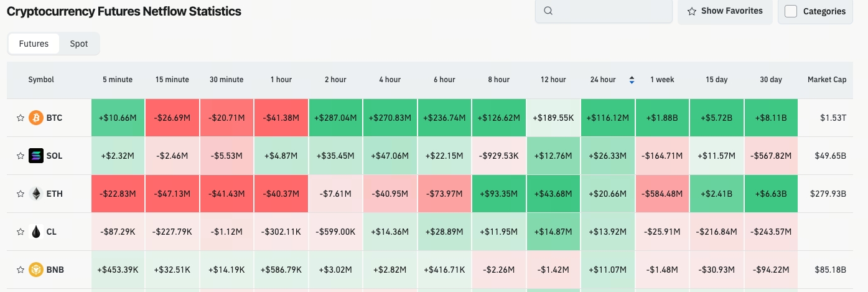
Task: Show Favorites only
Action: (x=725, y=11)
